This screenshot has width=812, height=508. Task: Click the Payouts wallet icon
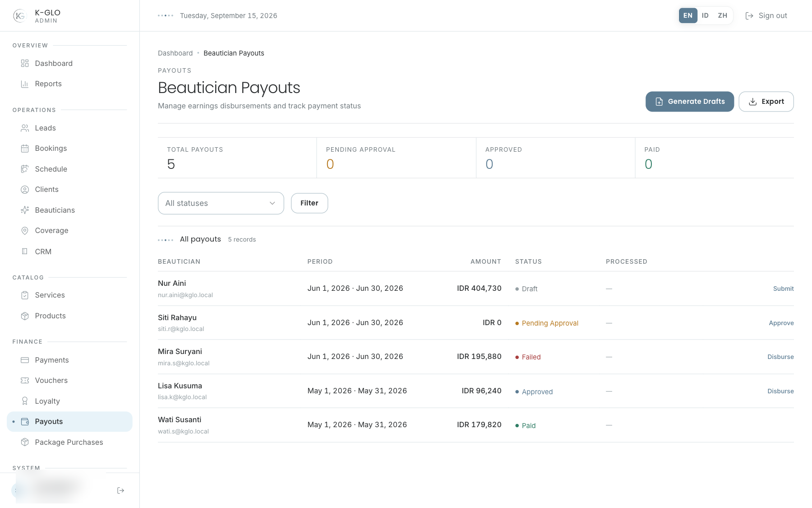pyautogui.click(x=25, y=422)
